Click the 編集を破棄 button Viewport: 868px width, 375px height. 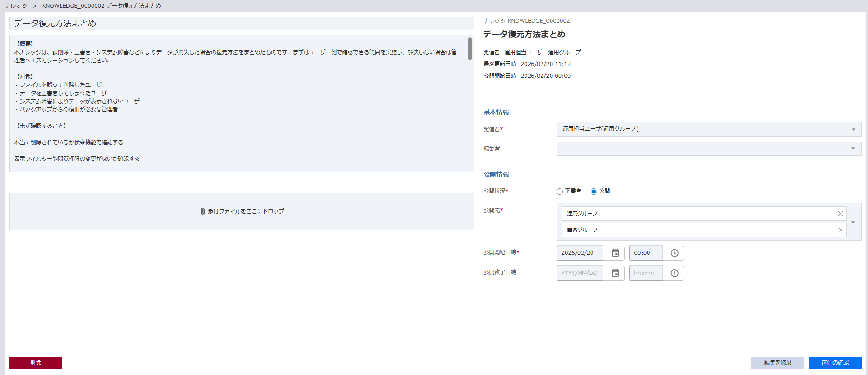(777, 363)
